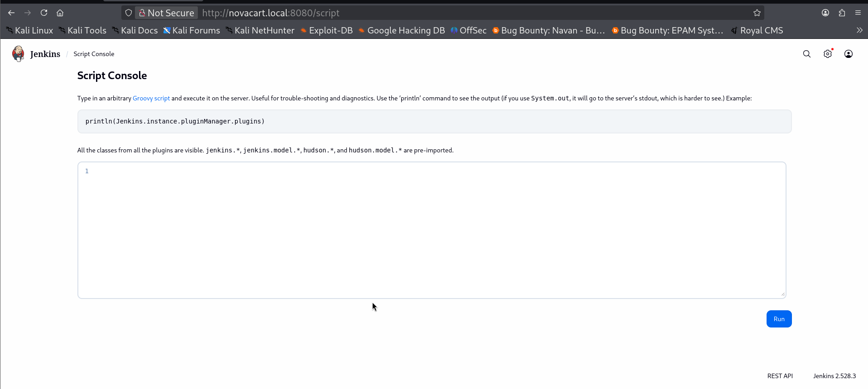Open the Kali Docs bookmark
The image size is (868, 389).
point(135,30)
